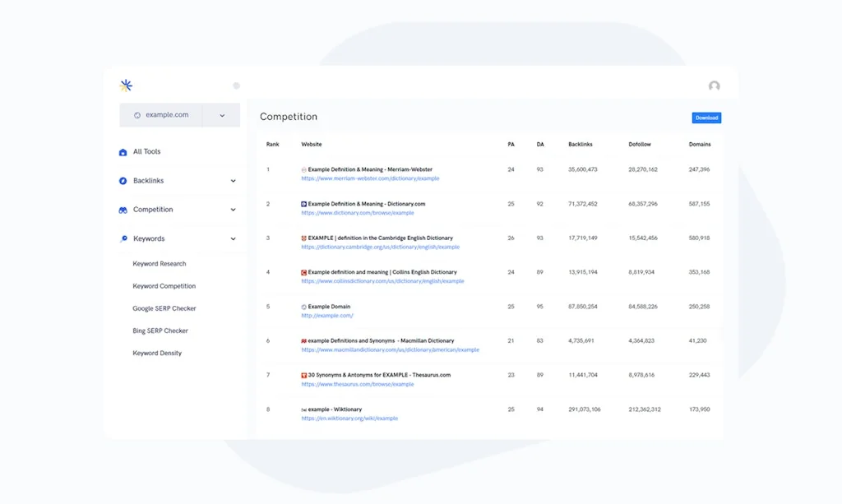Screen dimensions: 842x504
Task: Collapse the Keywords menu chevron
Action: pos(233,239)
